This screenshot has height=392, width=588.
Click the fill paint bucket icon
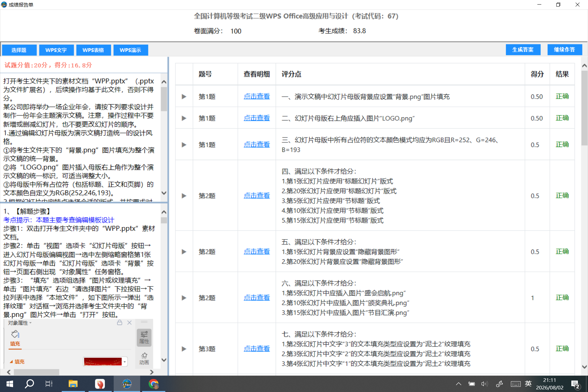(x=15, y=334)
